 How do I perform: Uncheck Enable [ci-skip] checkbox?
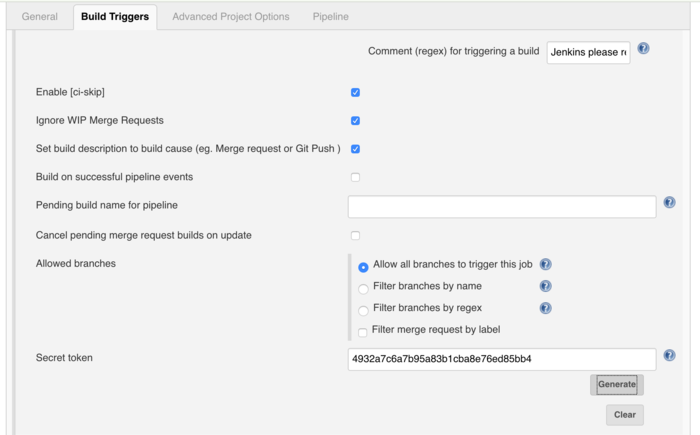click(x=355, y=92)
